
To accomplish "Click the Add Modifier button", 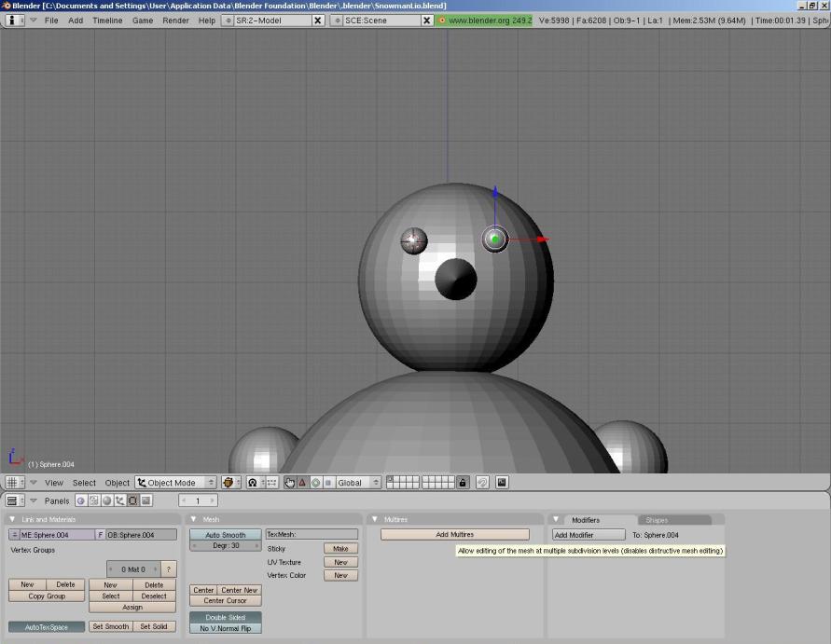I will point(591,534).
